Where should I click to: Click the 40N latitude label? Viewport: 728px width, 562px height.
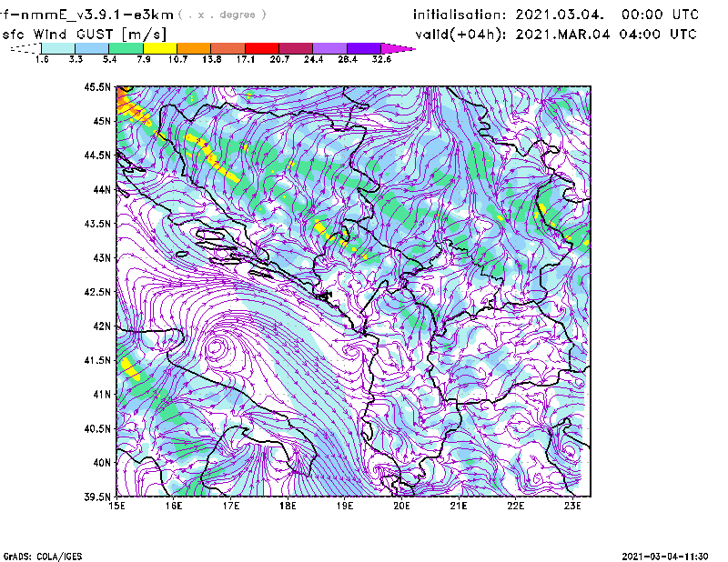[102, 463]
